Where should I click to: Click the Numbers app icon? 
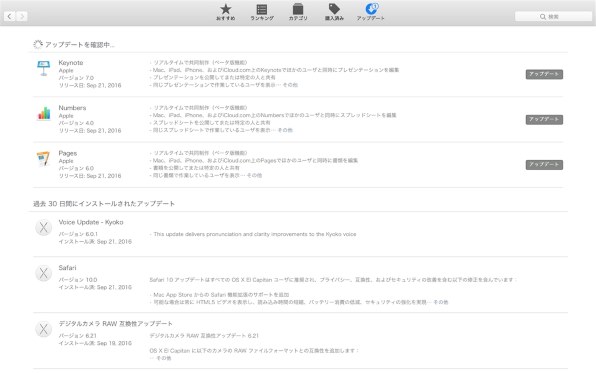(44, 113)
